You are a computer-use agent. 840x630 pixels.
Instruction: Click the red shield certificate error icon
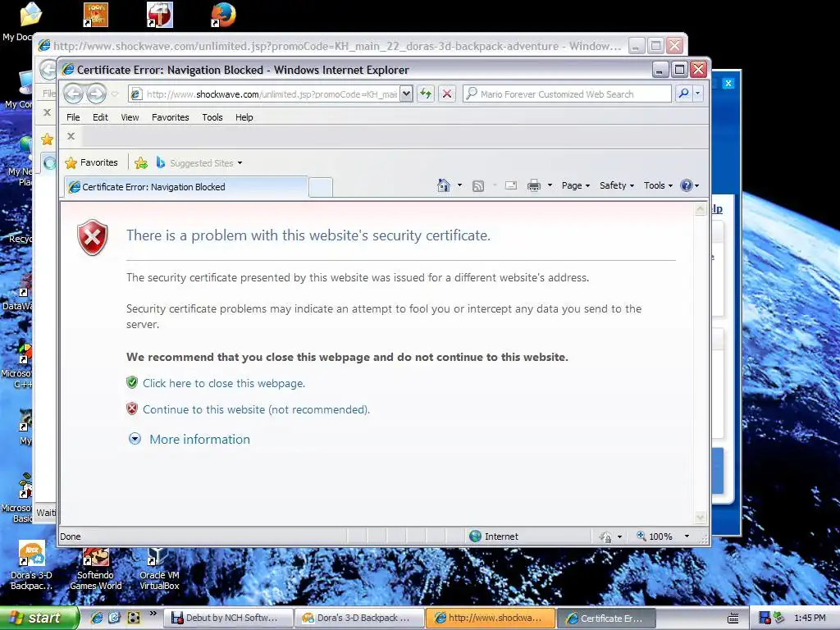(93, 237)
